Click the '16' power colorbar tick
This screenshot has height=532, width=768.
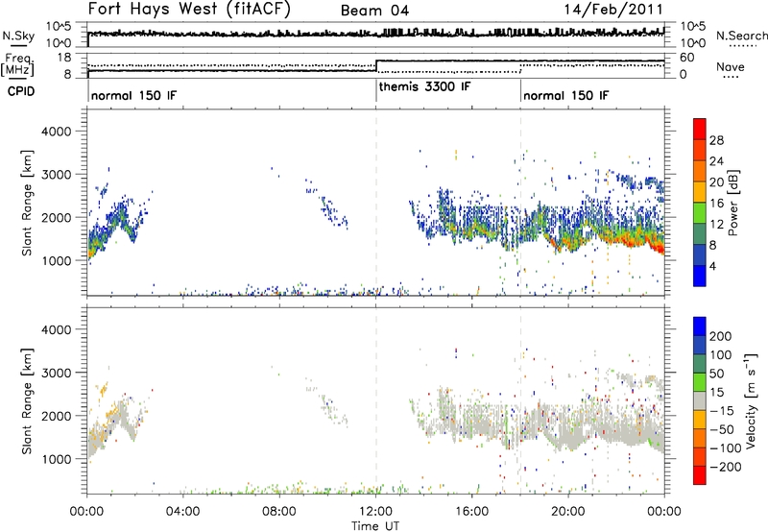[716, 204]
